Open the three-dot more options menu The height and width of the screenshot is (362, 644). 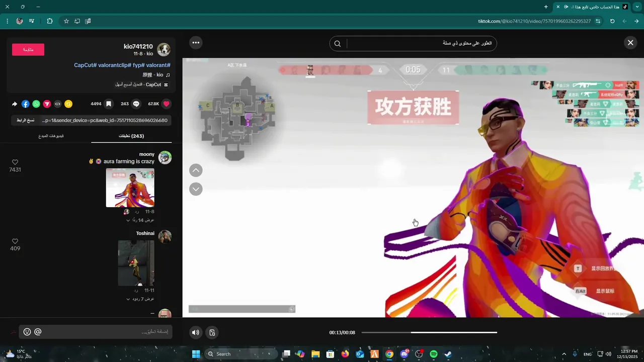point(196,43)
